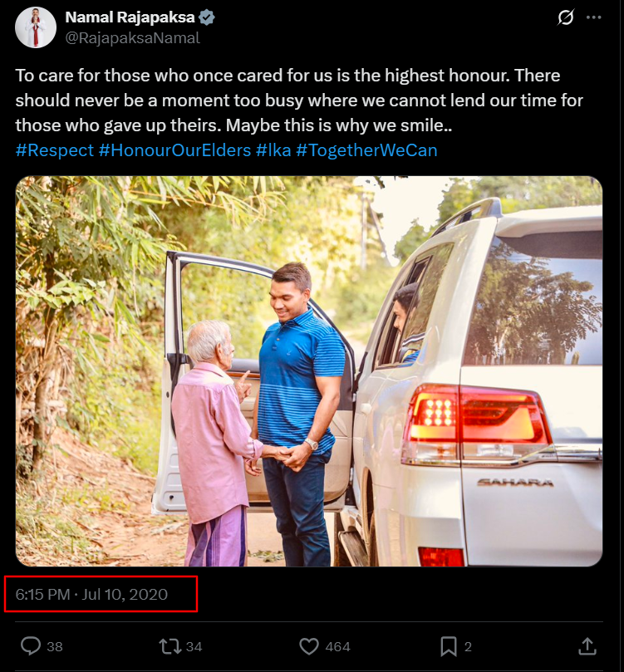Open the share post arrow icon
The image size is (624, 672).
587,645
